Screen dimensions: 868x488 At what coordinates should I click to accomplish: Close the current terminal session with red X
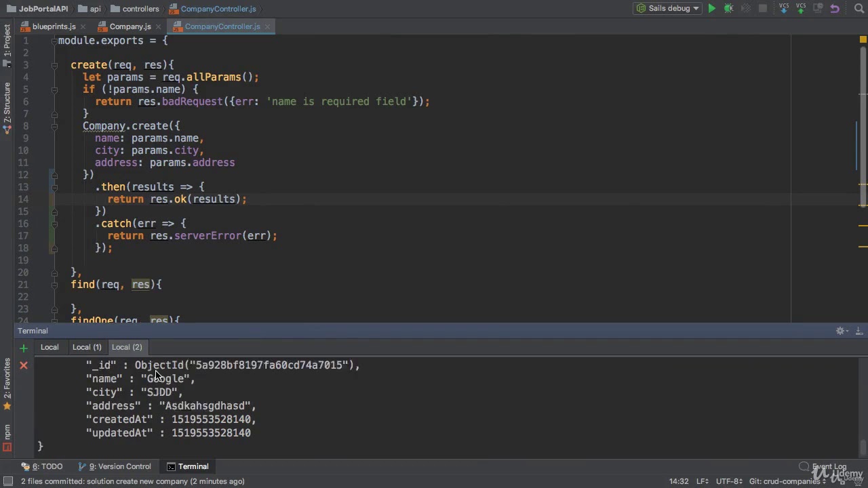[24, 365]
